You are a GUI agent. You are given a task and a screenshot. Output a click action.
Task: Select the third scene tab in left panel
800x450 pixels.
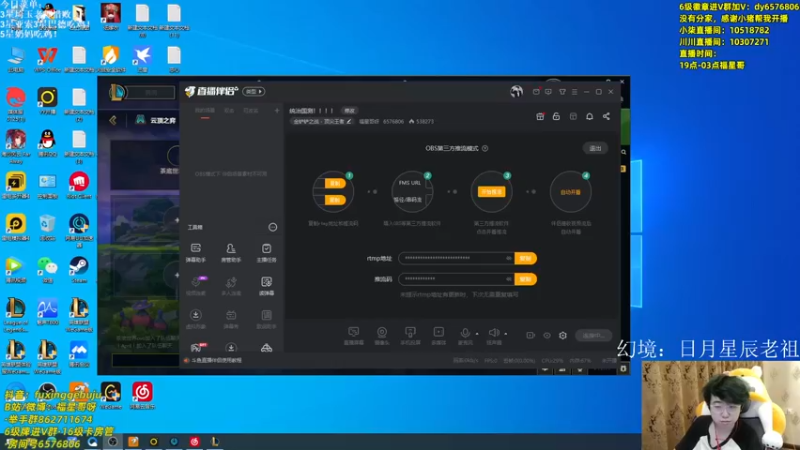[251, 111]
